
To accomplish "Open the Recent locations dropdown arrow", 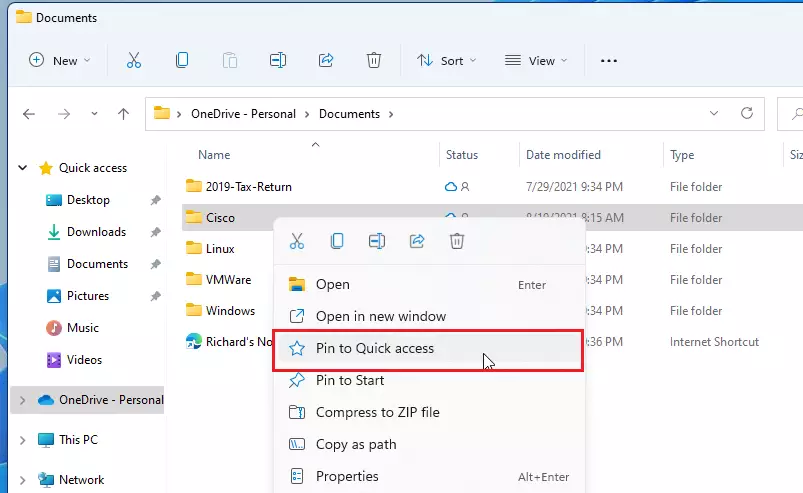I will [x=94, y=114].
